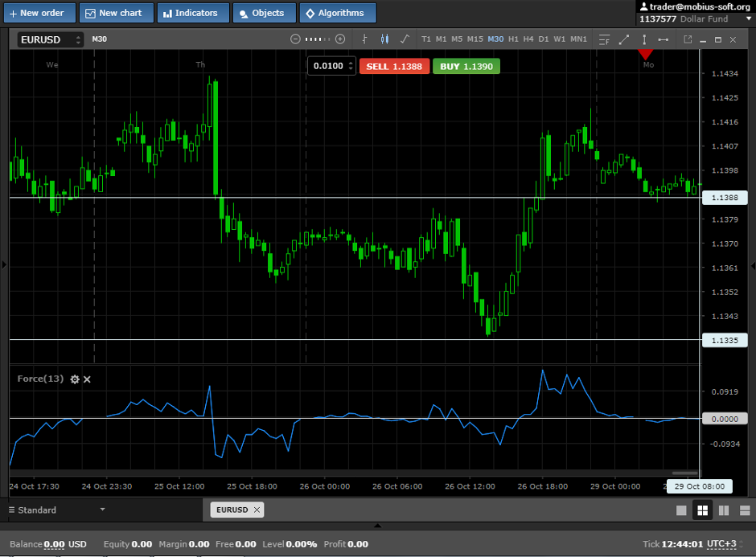Maximize the EURUSD chart panel
This screenshot has height=557, width=756.
718,40
